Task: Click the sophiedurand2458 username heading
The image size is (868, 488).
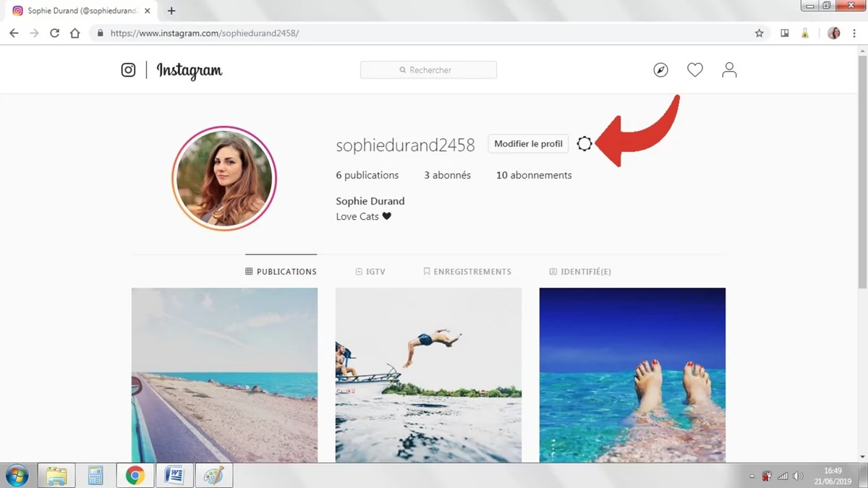Action: (x=405, y=145)
